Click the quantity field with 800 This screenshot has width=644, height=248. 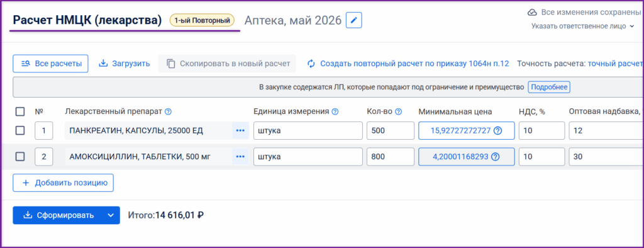(391, 156)
